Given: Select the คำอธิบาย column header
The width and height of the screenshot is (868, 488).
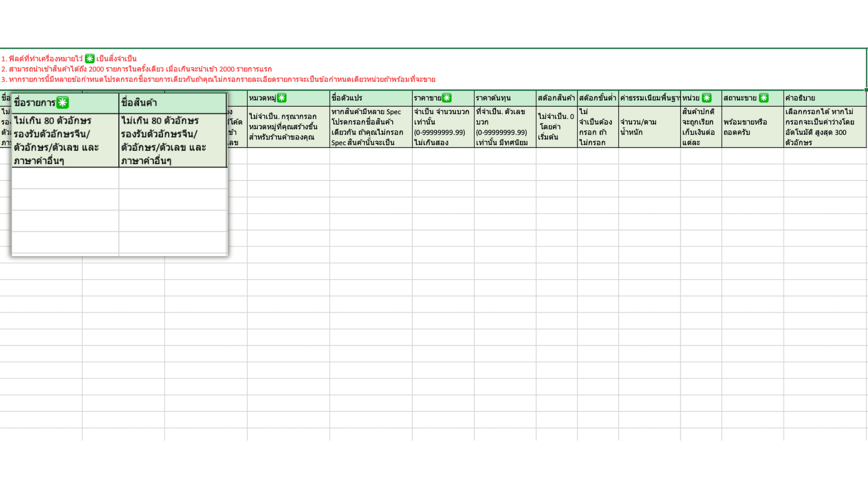Looking at the screenshot, I should tap(824, 98).
